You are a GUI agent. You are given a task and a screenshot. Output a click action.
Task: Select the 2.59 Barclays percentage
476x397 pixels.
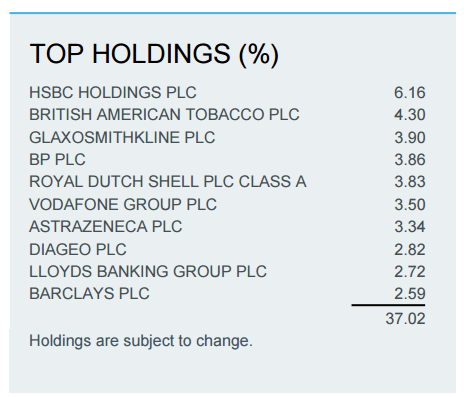click(x=410, y=293)
